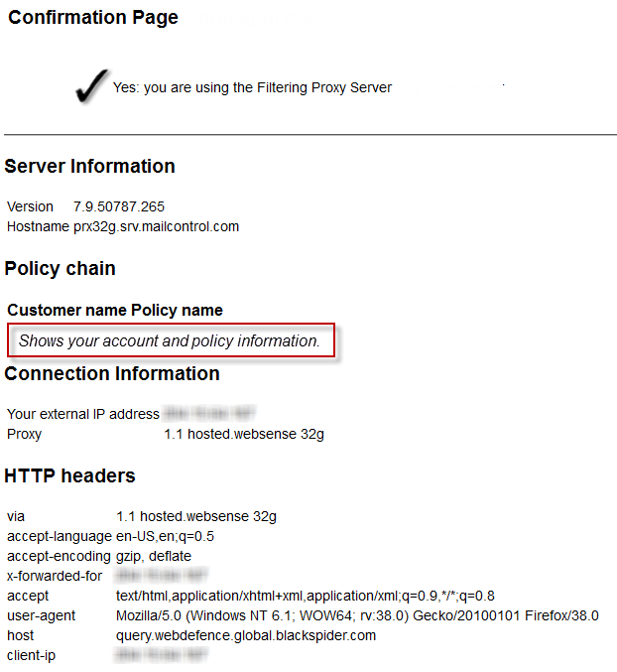Click the Policy chain heading
617x672 pixels.
click(60, 269)
